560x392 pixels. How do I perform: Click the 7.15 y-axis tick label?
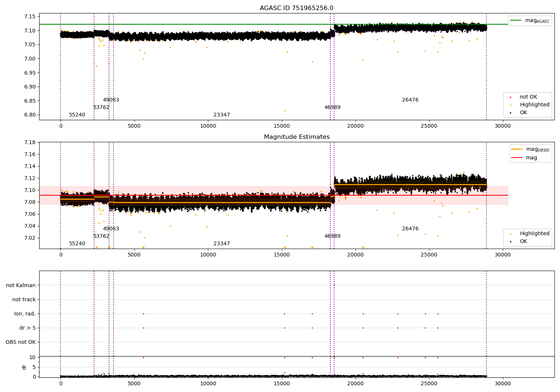pos(29,16)
